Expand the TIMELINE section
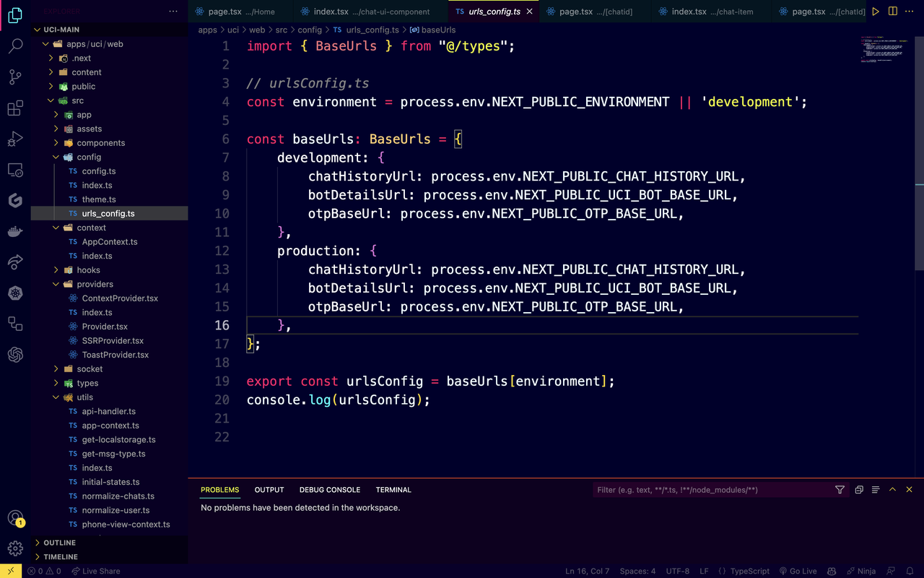Viewport: 924px width, 578px height. point(109,557)
